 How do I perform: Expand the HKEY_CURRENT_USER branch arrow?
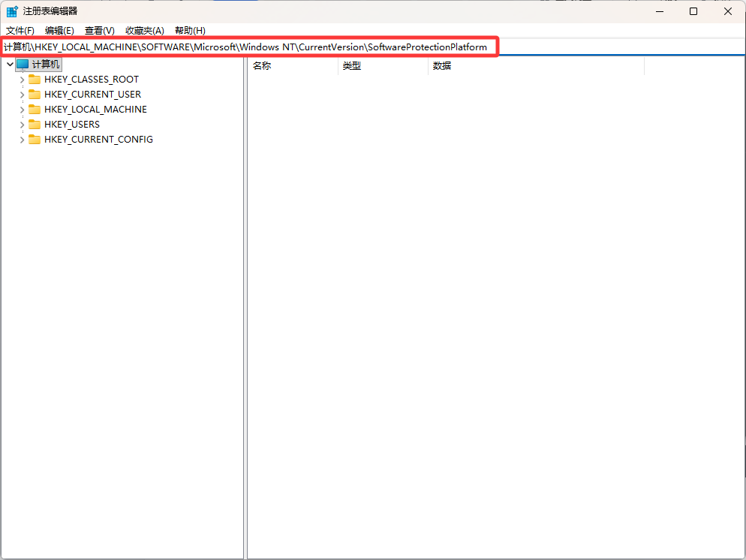coord(22,95)
